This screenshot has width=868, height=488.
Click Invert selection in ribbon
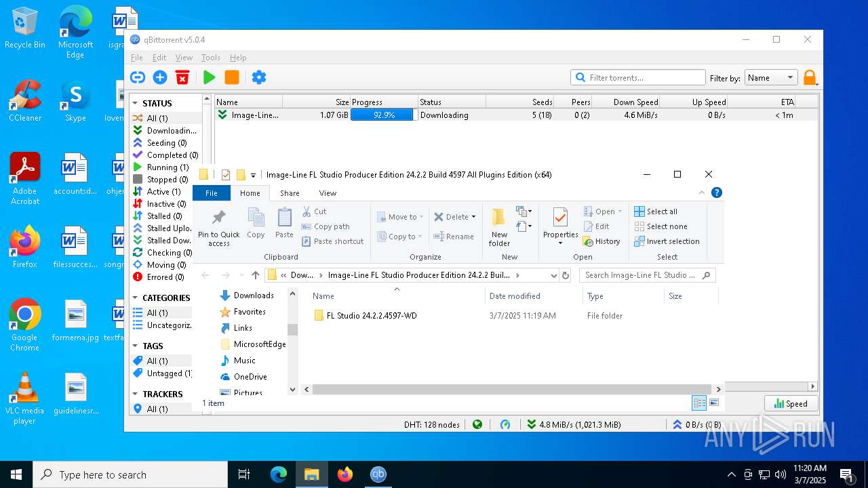pyautogui.click(x=667, y=241)
